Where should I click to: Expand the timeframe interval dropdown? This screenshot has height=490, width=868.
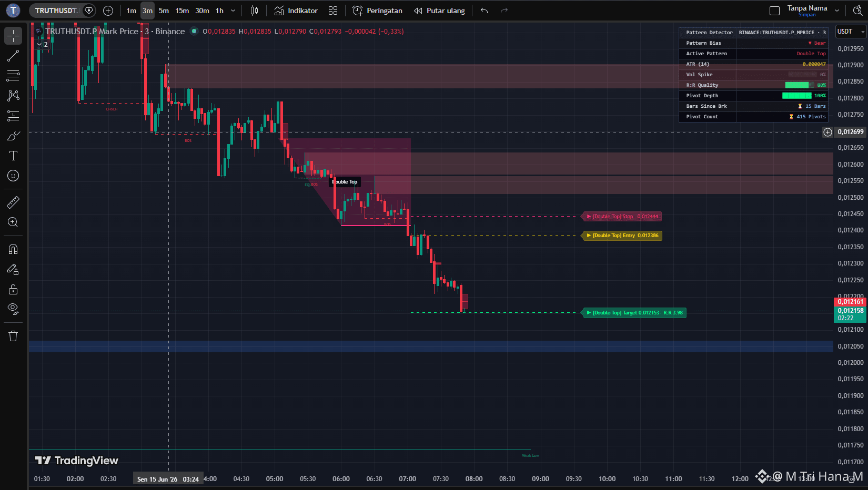click(233, 11)
